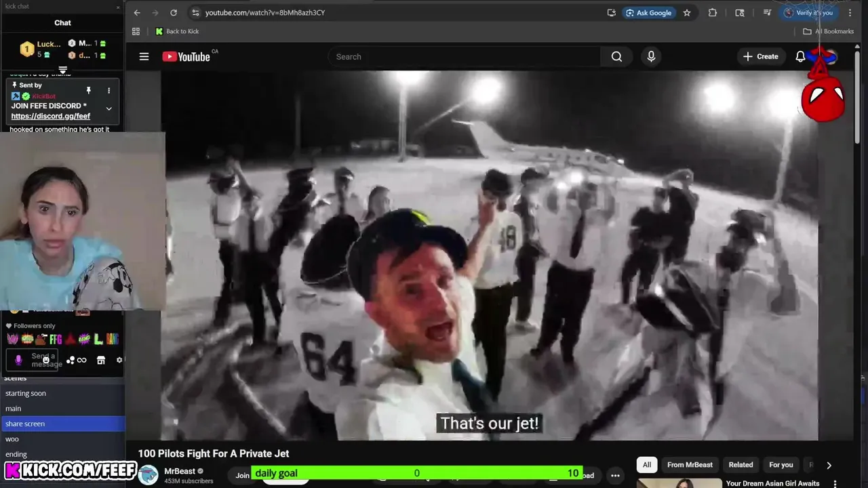Switch to ending scene
The image size is (868, 488).
[x=62, y=454]
